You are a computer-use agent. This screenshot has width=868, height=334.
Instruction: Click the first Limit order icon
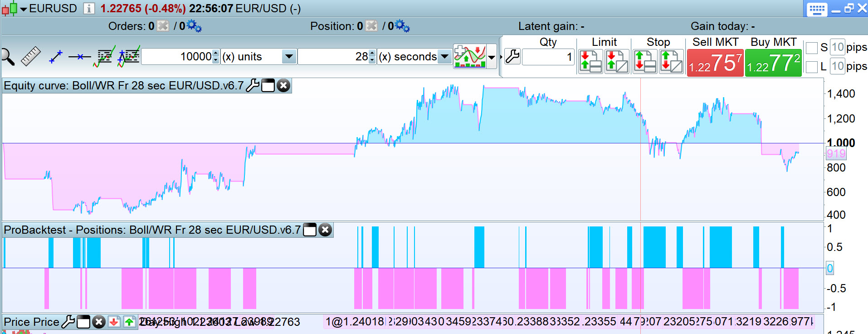[590, 61]
